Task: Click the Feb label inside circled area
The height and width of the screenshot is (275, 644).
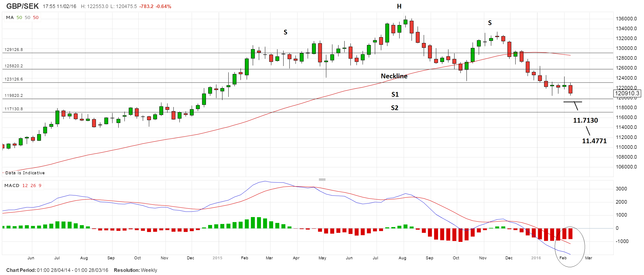Action: 563,258
